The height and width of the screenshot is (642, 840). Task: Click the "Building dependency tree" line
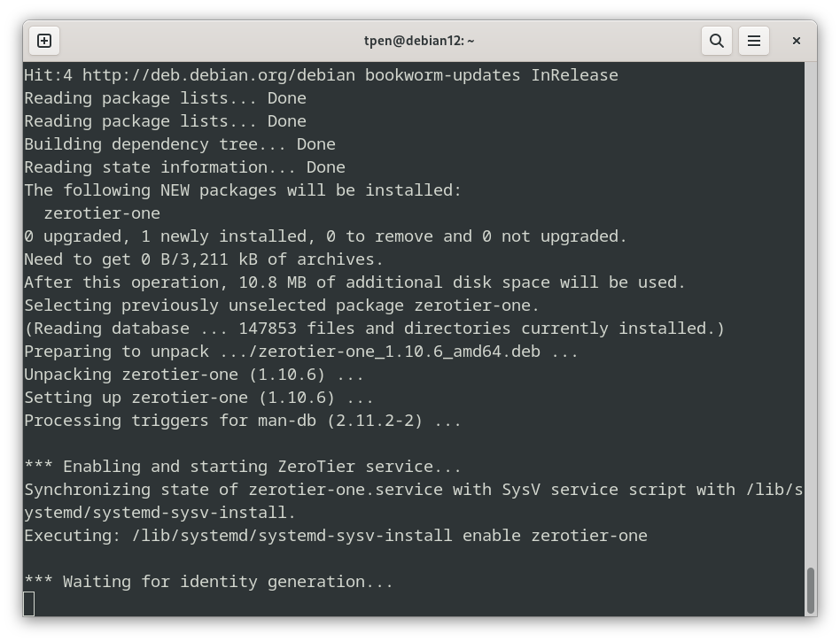click(179, 144)
